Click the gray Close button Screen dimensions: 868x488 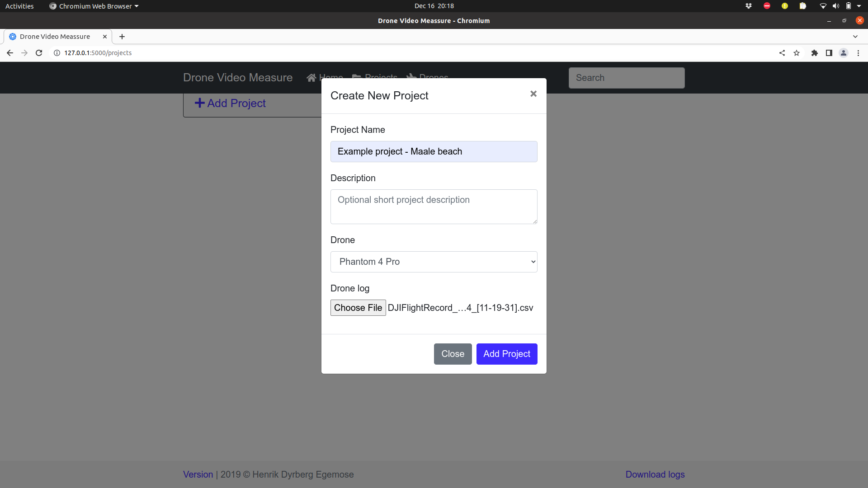[453, 354]
